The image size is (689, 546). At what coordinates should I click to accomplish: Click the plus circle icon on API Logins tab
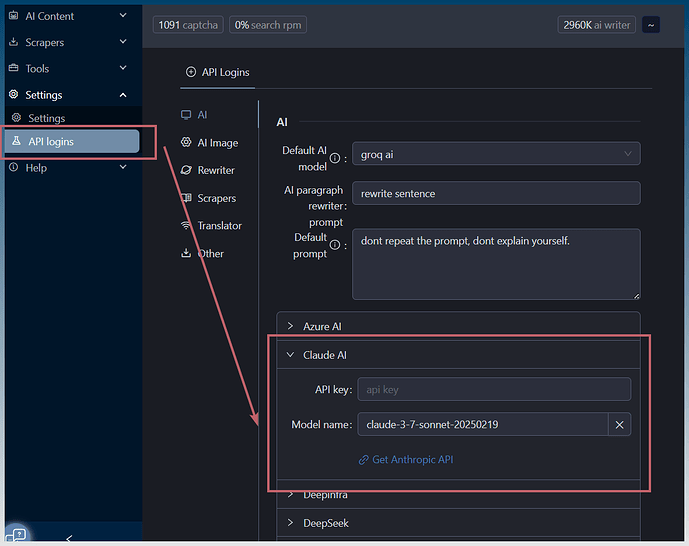191,72
